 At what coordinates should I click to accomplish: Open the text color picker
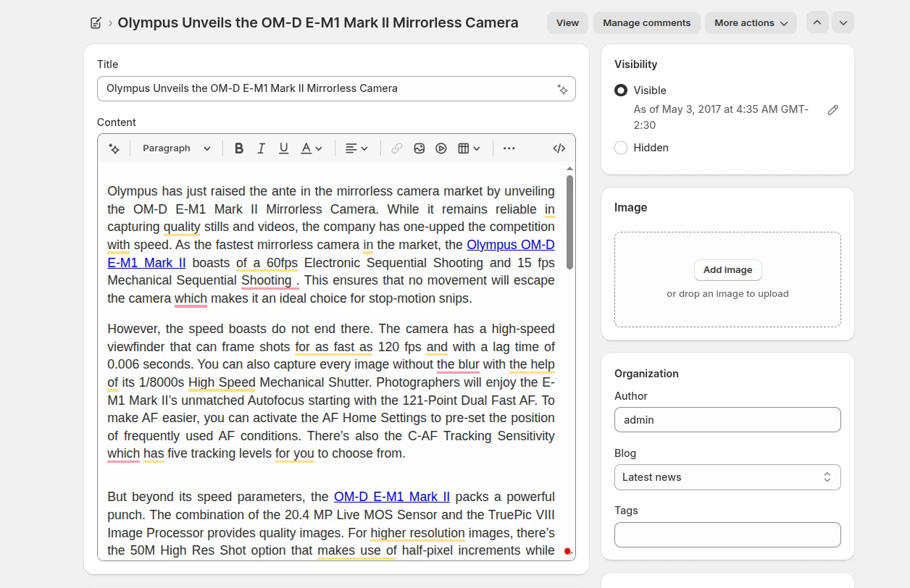point(312,148)
